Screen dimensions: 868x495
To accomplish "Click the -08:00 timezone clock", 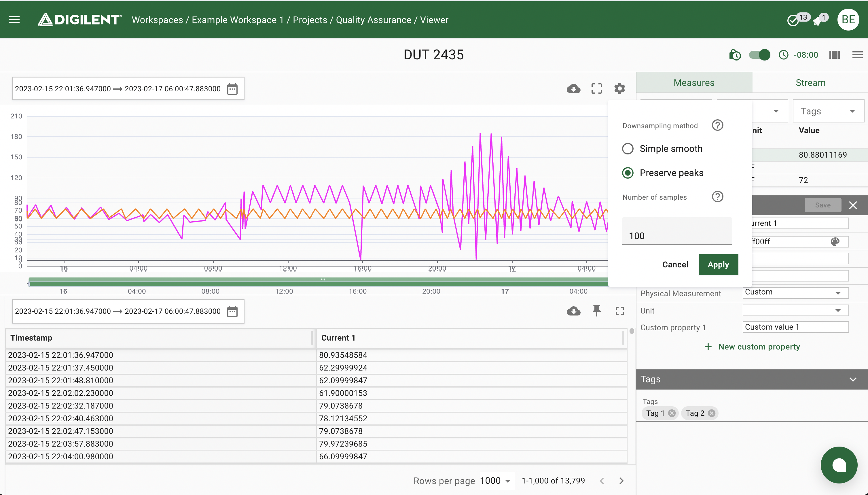I will [x=798, y=55].
